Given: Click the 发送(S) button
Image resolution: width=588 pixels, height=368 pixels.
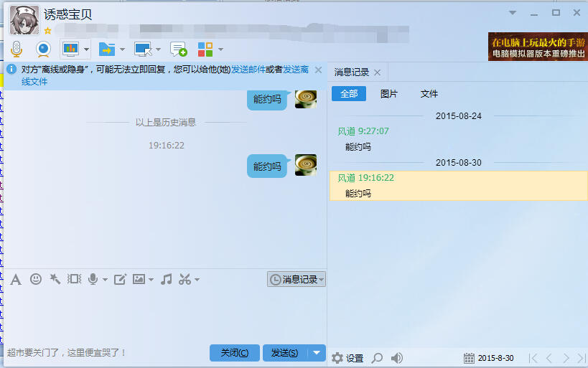Looking at the screenshot, I should click(285, 353).
